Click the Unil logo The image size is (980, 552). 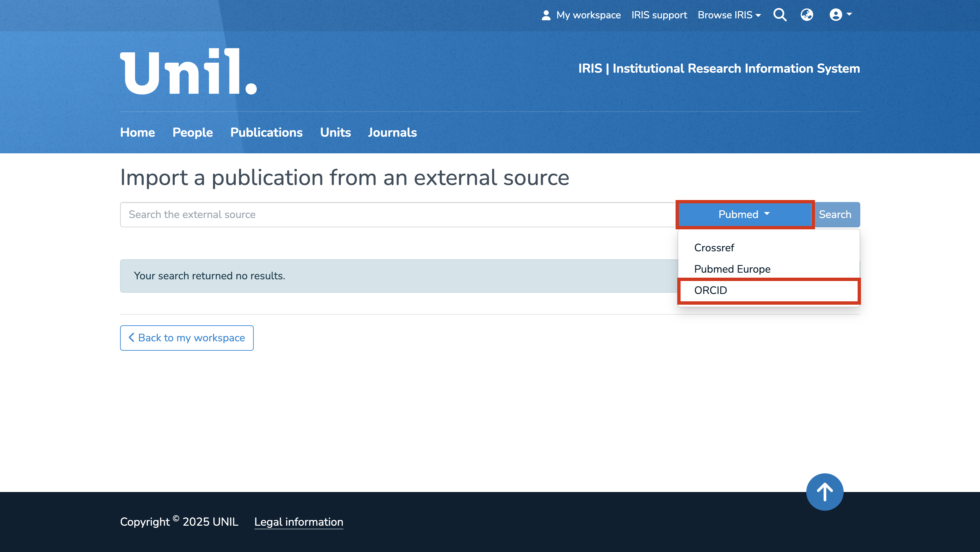189,72
